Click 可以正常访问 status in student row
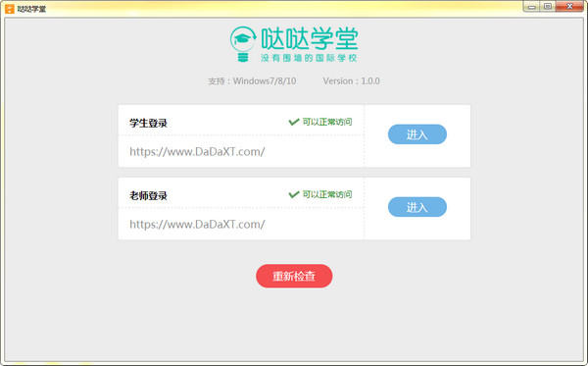588x366 pixels. coord(327,122)
